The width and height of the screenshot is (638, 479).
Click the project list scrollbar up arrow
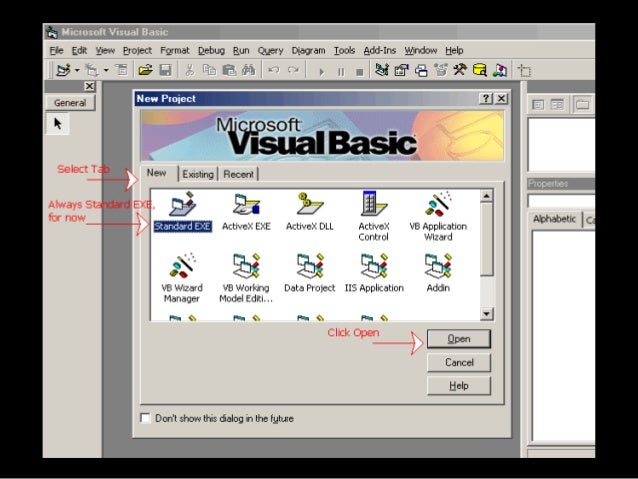487,196
